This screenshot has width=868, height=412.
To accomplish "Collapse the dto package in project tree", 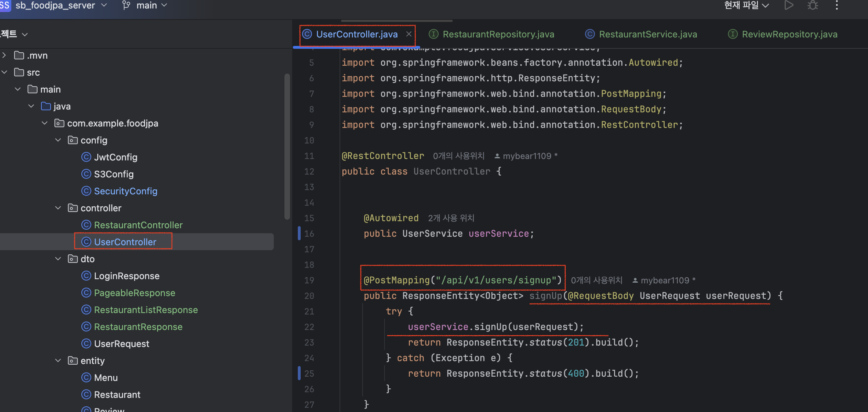I will pyautogui.click(x=58, y=259).
